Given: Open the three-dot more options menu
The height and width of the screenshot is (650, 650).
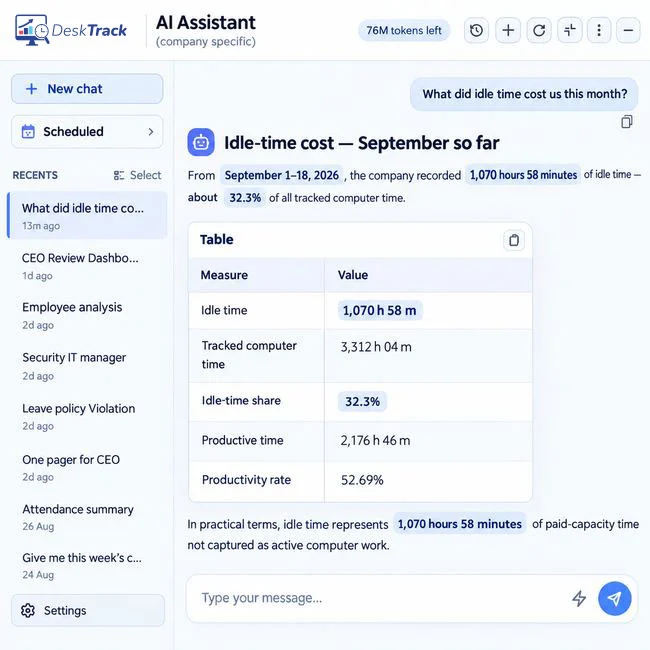Looking at the screenshot, I should tap(599, 30).
